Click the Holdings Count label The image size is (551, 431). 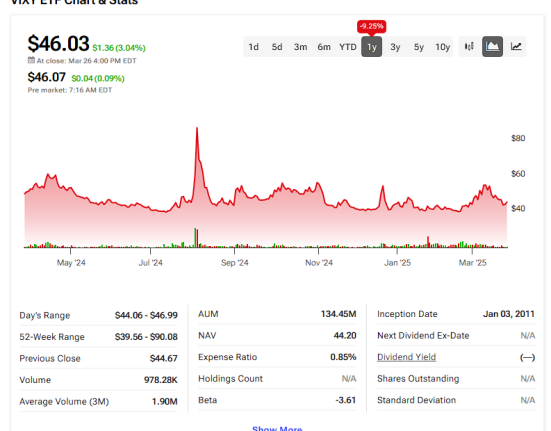(230, 379)
